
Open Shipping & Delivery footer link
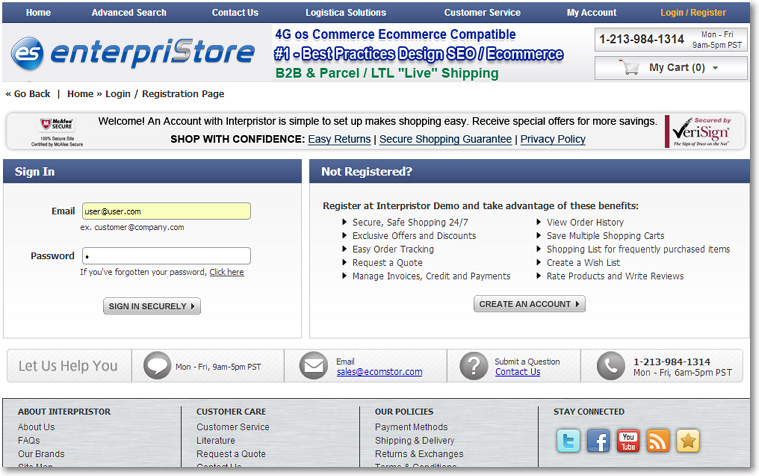coord(414,441)
